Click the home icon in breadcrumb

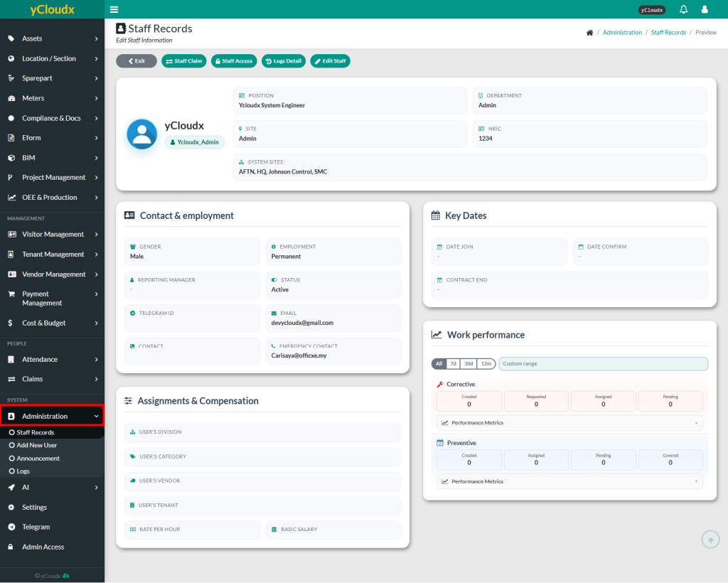tap(589, 33)
